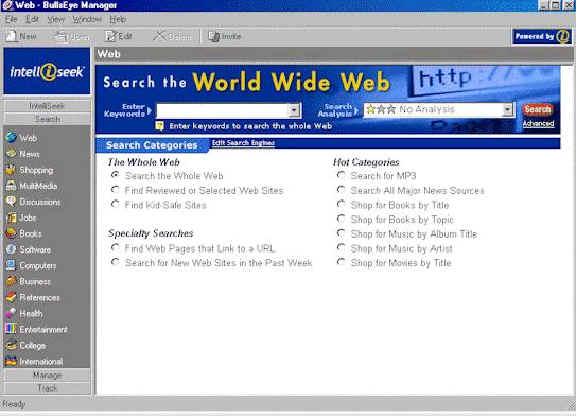
Task: Open the Jobs category icon
Action: [11, 218]
